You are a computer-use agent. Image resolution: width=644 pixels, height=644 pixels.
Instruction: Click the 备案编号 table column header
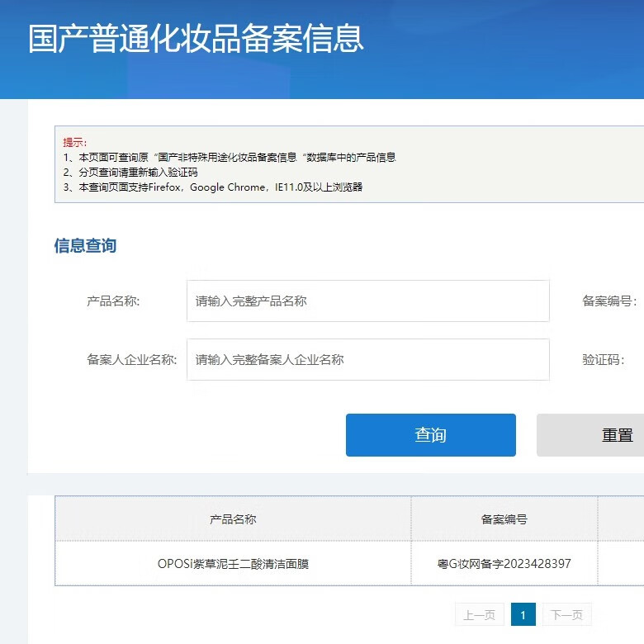[504, 519]
